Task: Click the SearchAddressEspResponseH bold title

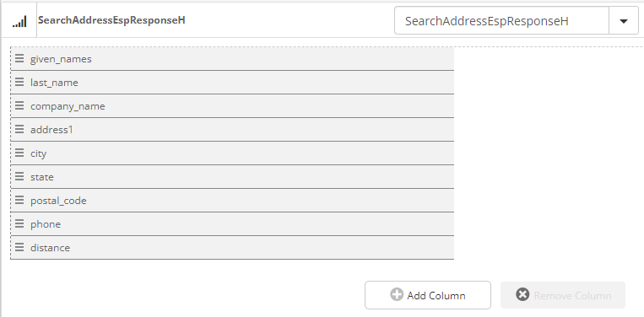Action: (x=111, y=20)
